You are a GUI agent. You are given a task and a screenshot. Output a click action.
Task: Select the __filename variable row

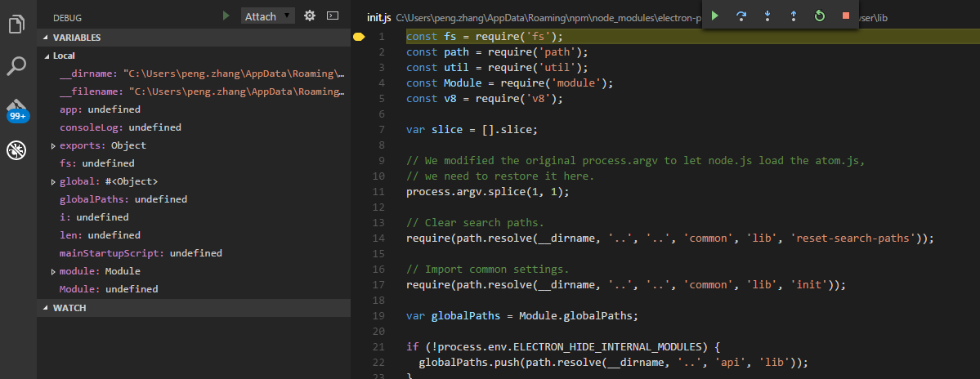pyautogui.click(x=194, y=91)
